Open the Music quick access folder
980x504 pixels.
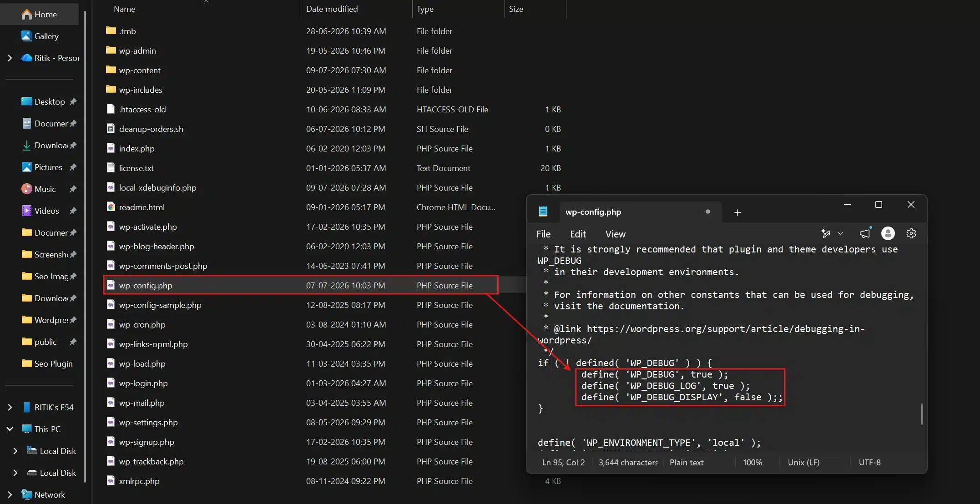[39, 189]
